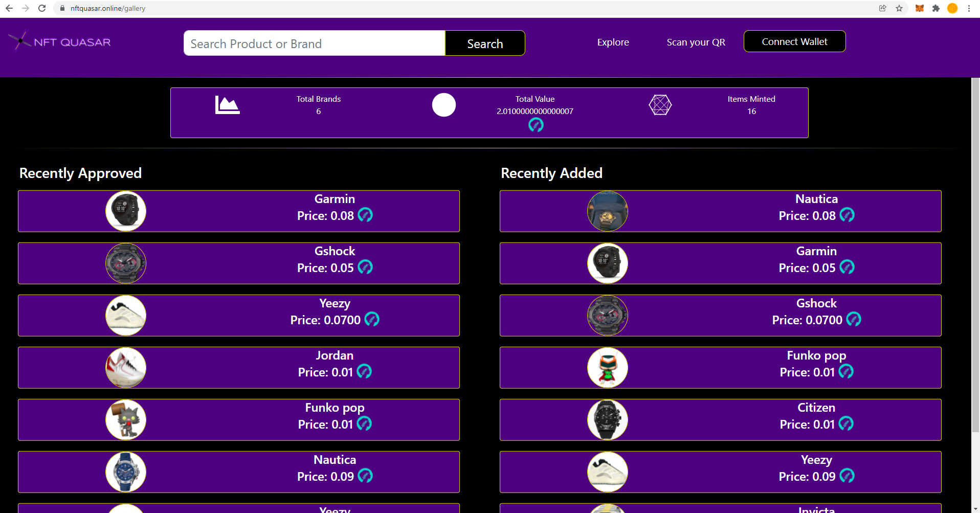Focus the Search Product or Brand field

point(314,43)
